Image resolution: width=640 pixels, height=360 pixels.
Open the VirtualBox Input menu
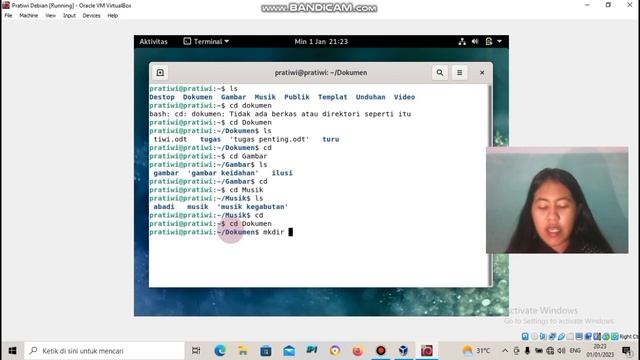[69, 16]
